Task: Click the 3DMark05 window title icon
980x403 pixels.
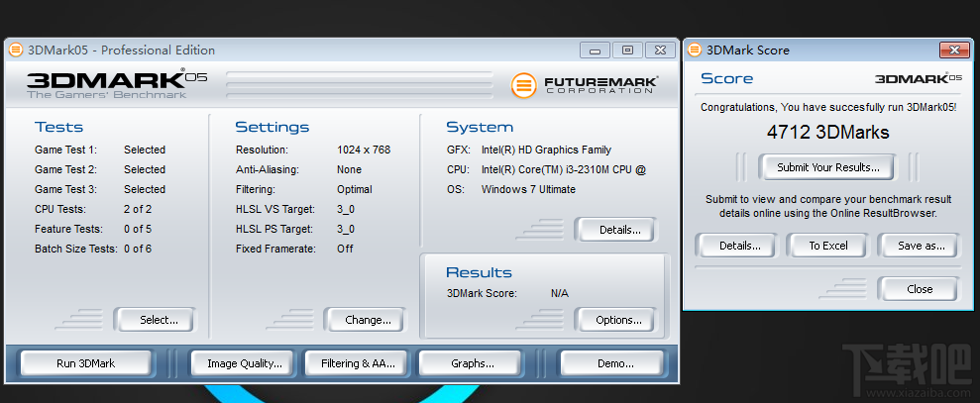Action: [16, 50]
